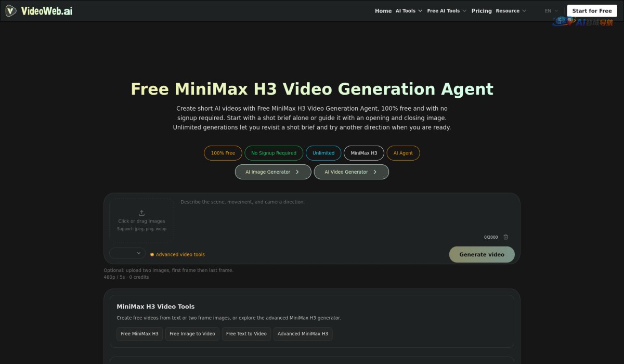Click the MiniMax H3 badge
This screenshot has width=624, height=364.
364,153
